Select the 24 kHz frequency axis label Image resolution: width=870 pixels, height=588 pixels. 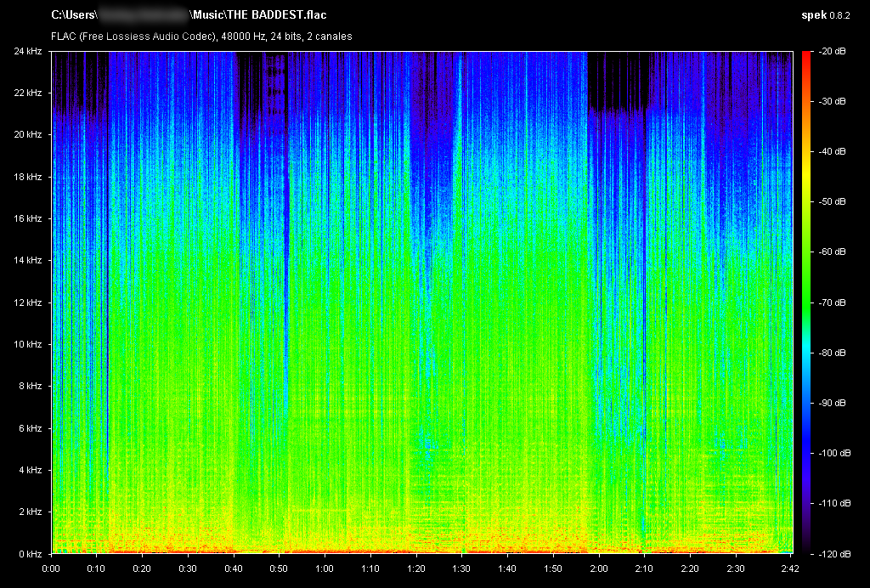click(x=28, y=52)
